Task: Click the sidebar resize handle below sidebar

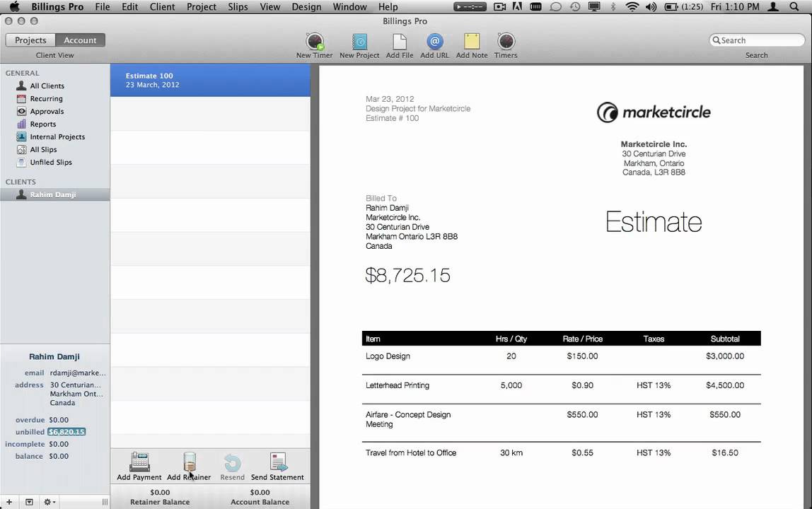Action: 105,502
